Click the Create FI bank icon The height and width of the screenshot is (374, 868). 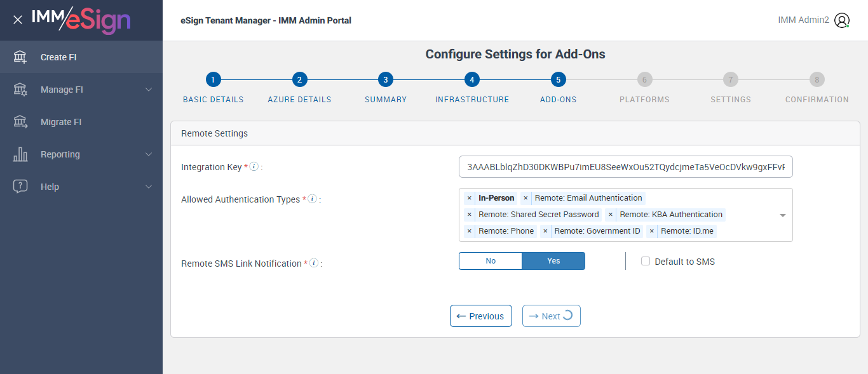click(x=20, y=57)
